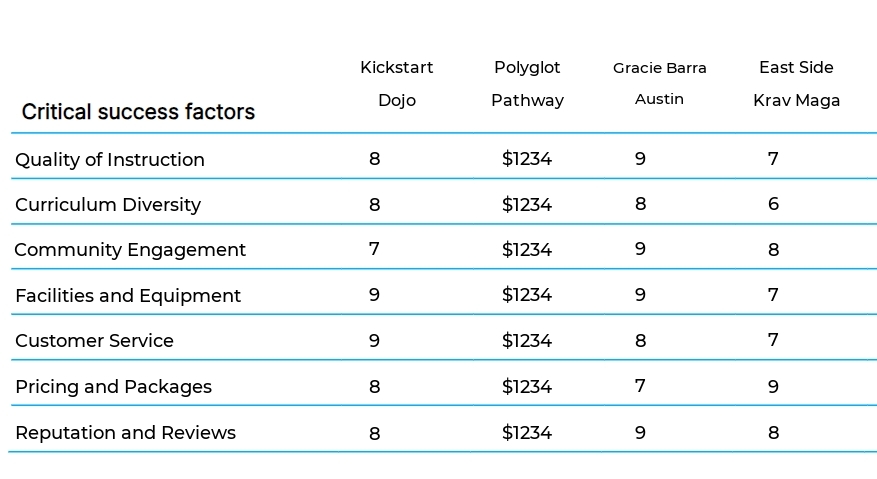Select Polyglot Pathway's $1234 cell for Quality of Instruction

(527, 159)
